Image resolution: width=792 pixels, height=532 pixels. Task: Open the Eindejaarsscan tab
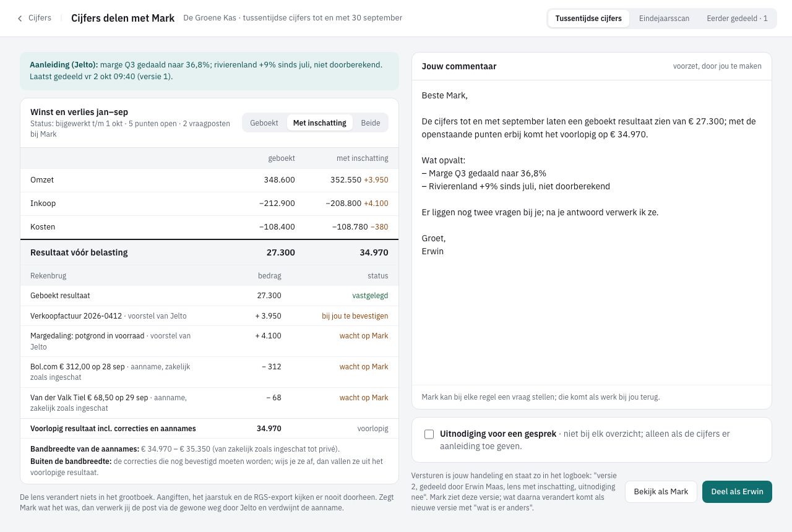664,19
